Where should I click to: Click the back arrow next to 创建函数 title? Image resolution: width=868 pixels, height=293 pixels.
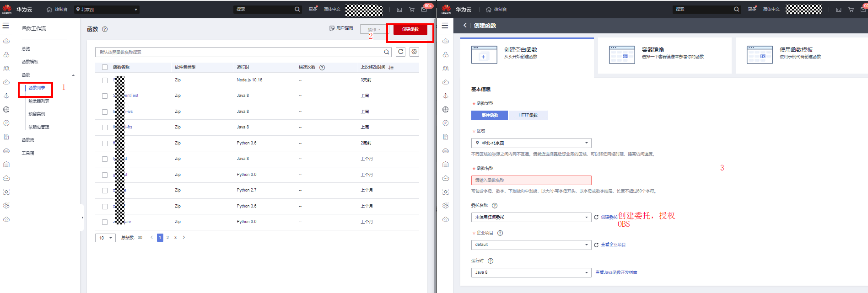click(465, 25)
